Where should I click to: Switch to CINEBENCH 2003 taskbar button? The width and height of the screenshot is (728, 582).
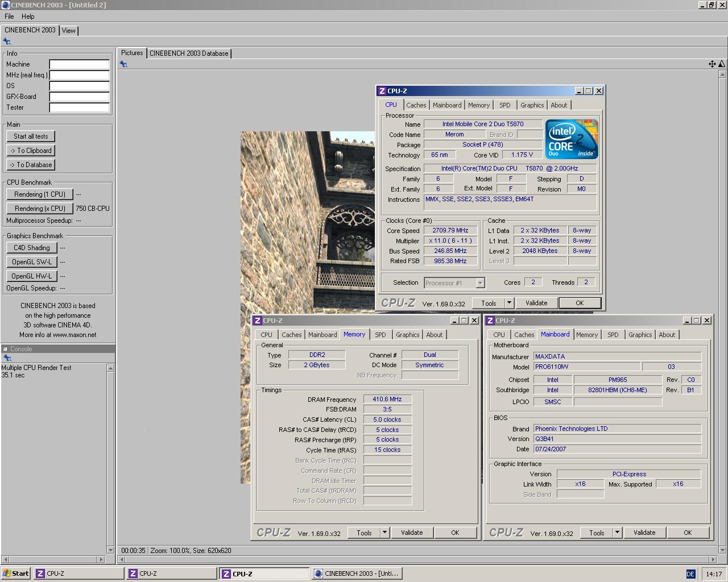pos(357,573)
